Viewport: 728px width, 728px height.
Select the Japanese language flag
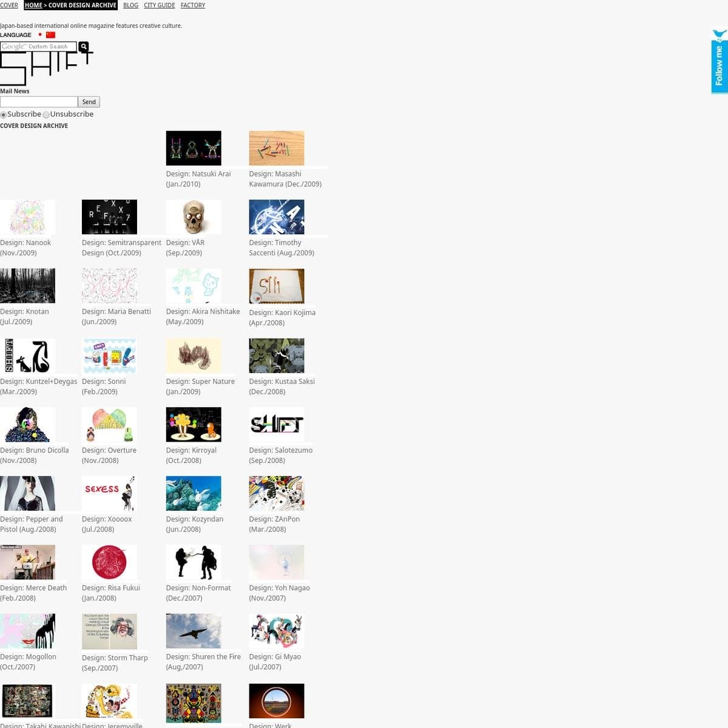click(41, 35)
